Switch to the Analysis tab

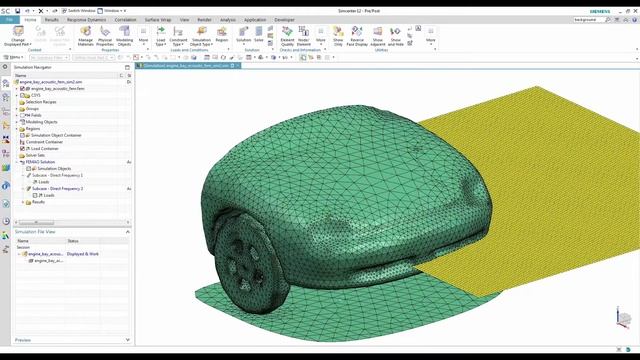tap(228, 20)
